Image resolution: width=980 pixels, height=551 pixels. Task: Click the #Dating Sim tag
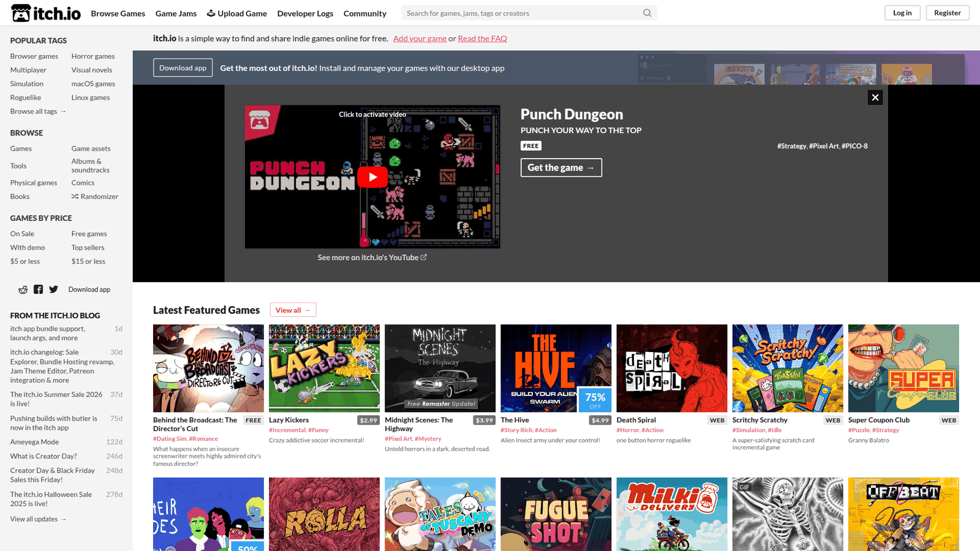169,439
